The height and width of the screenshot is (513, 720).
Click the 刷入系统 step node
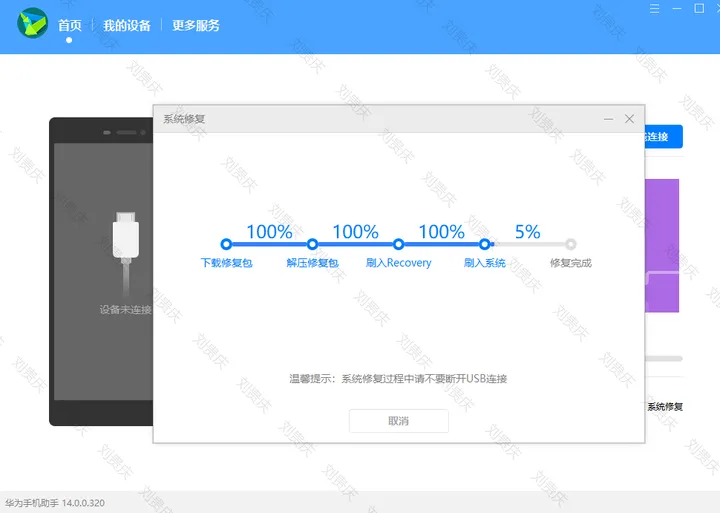[484, 244]
